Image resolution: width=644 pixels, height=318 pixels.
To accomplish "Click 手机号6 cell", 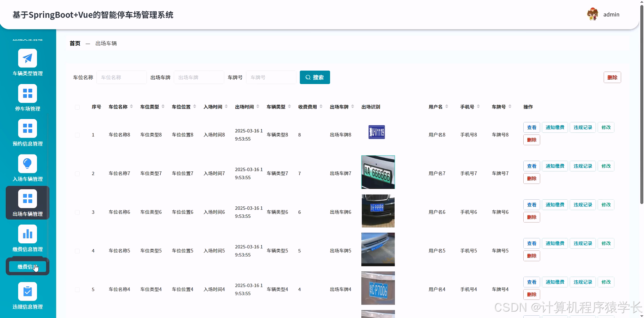I will tap(469, 212).
